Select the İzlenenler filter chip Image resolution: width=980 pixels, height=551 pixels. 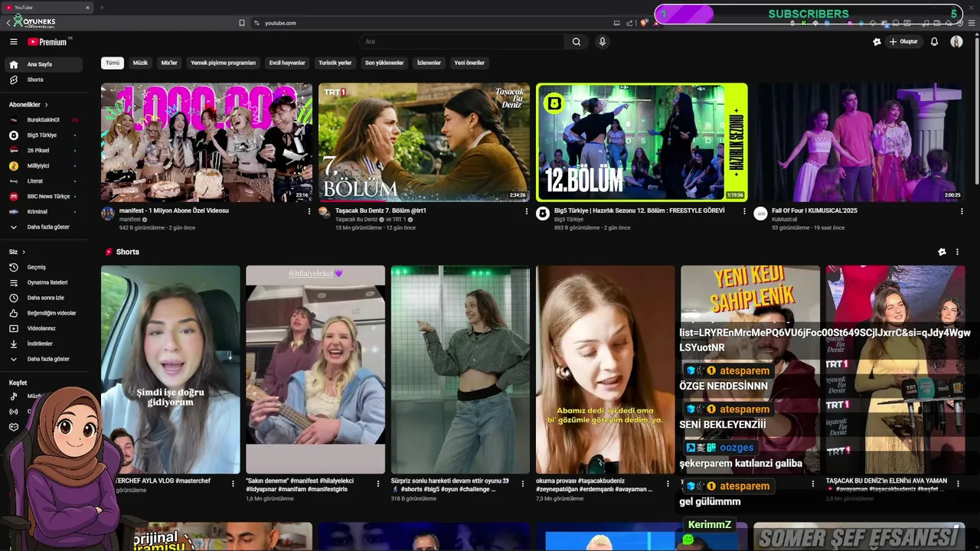(x=429, y=63)
